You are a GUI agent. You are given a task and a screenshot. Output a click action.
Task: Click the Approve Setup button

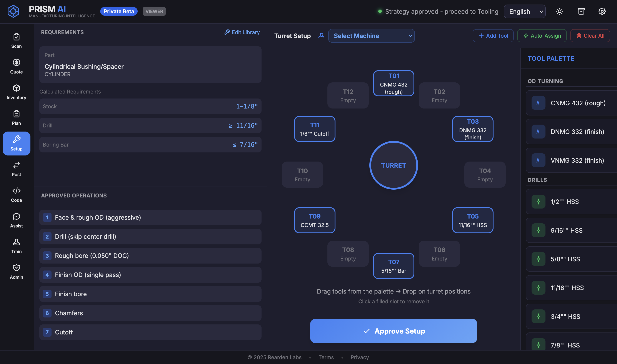click(393, 331)
